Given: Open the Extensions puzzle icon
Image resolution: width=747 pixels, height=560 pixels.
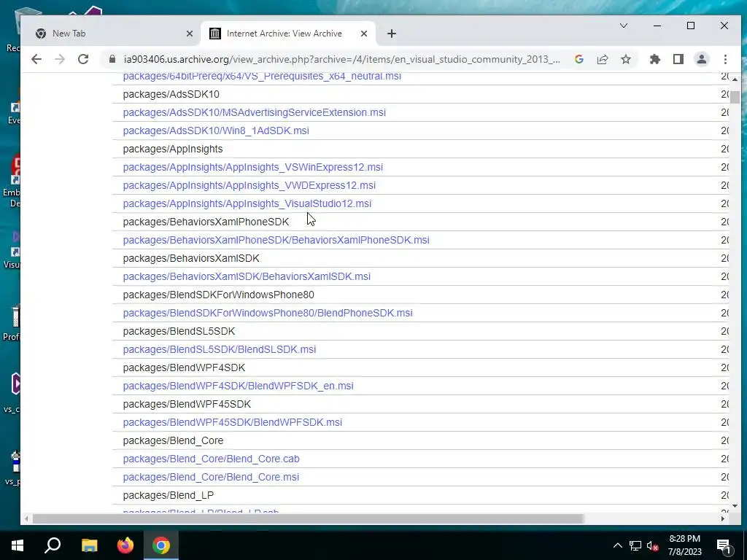Looking at the screenshot, I should [x=655, y=59].
